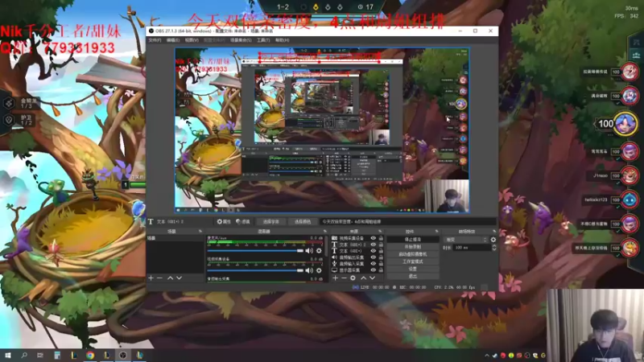
Task: Move the scene up with the arrow
Action: (x=170, y=278)
